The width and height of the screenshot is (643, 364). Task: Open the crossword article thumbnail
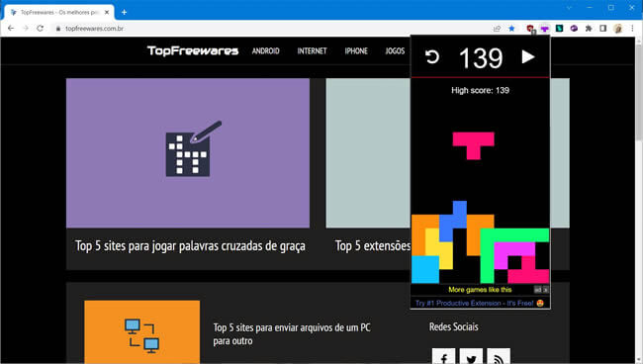[188, 153]
